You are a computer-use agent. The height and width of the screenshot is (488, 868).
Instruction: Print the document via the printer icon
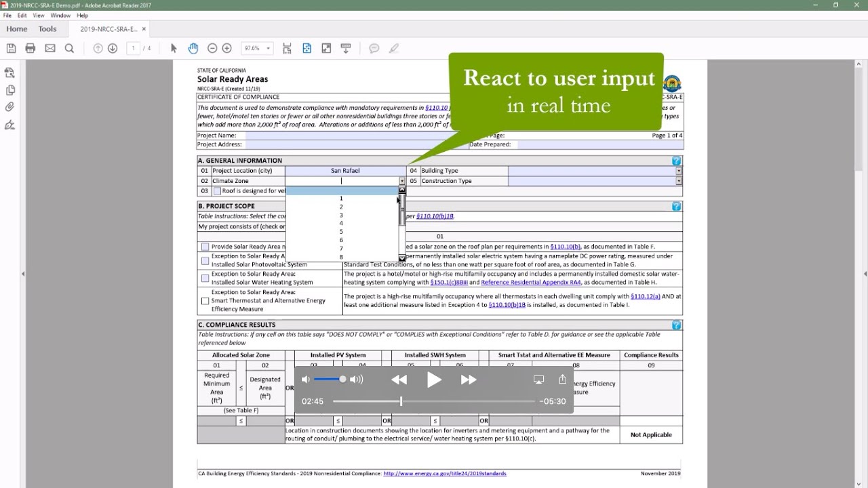point(30,48)
